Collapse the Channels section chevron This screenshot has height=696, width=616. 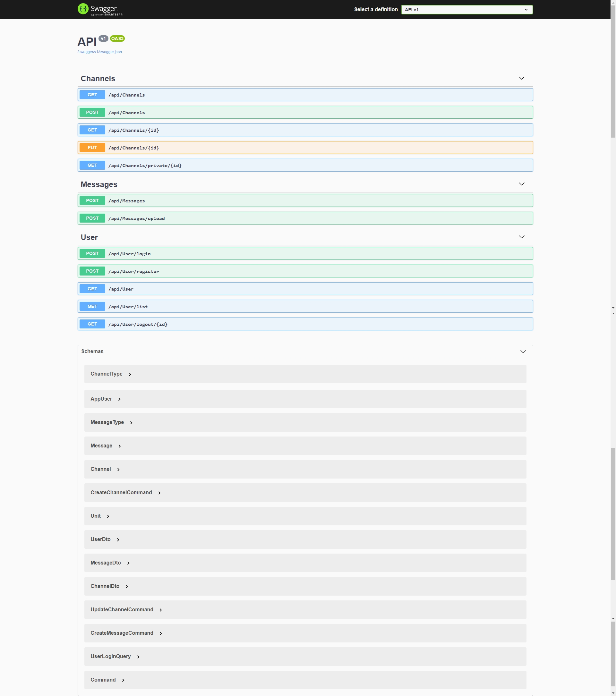[x=521, y=78]
